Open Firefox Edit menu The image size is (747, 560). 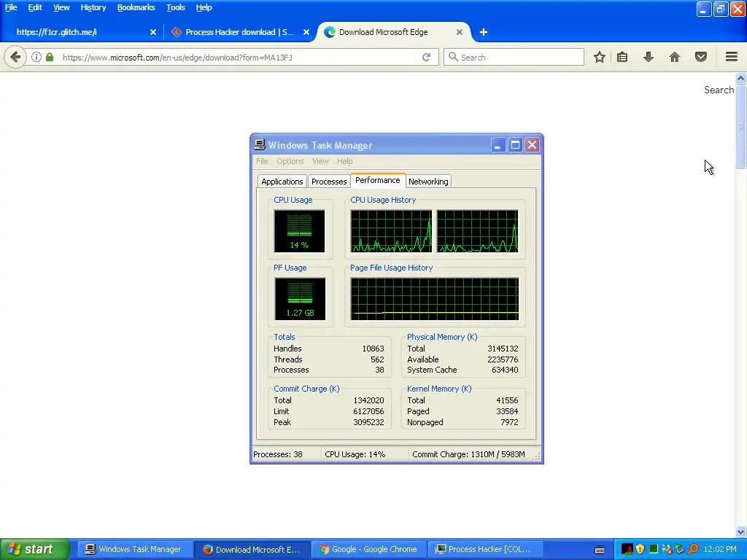tap(35, 7)
